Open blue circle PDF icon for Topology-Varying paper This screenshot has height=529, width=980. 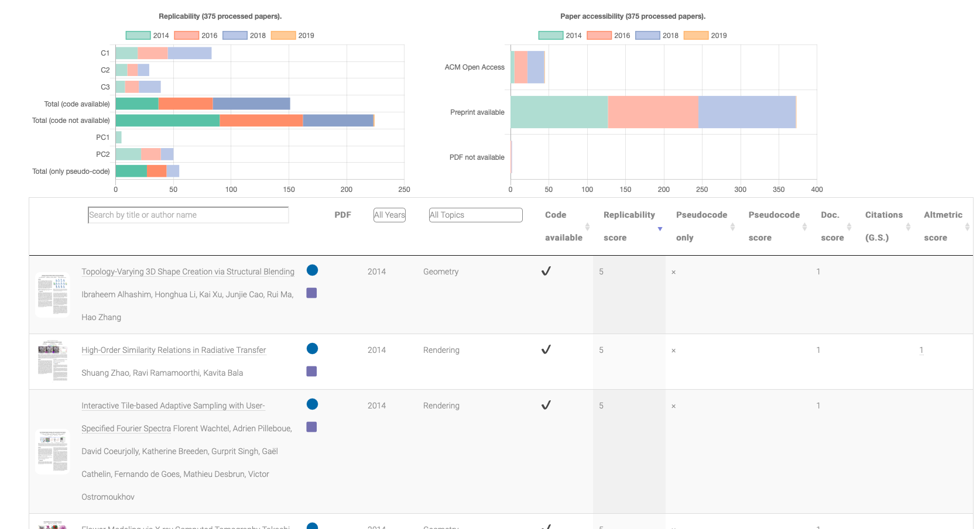click(312, 270)
